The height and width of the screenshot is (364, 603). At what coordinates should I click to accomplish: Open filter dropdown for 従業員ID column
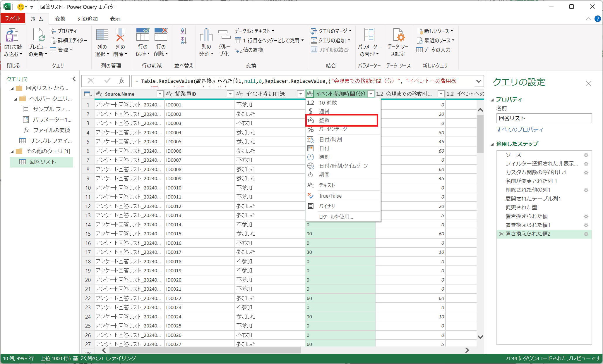click(230, 94)
